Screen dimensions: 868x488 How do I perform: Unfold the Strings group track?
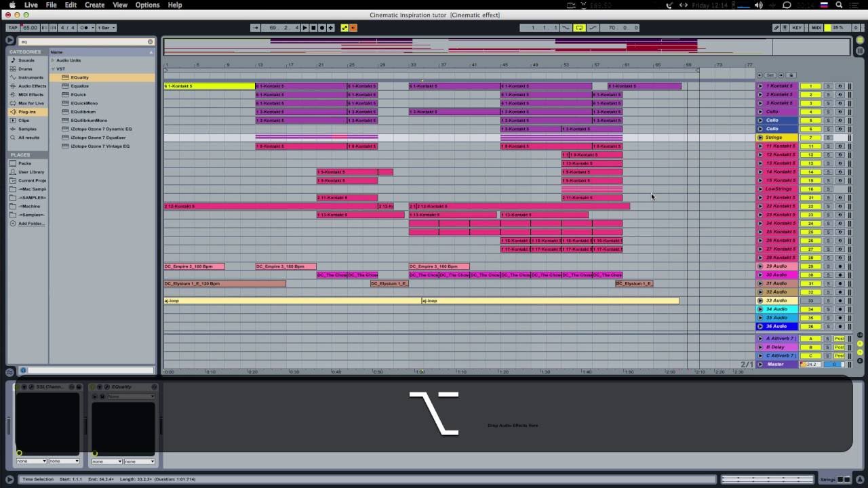(760, 138)
